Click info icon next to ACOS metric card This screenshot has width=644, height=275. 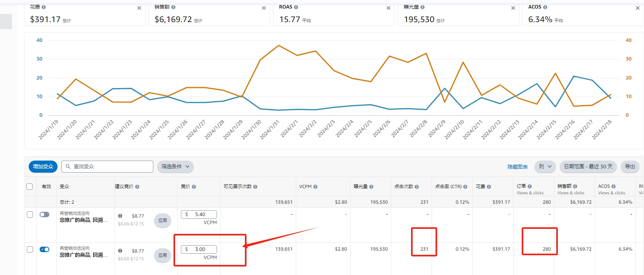(545, 7)
